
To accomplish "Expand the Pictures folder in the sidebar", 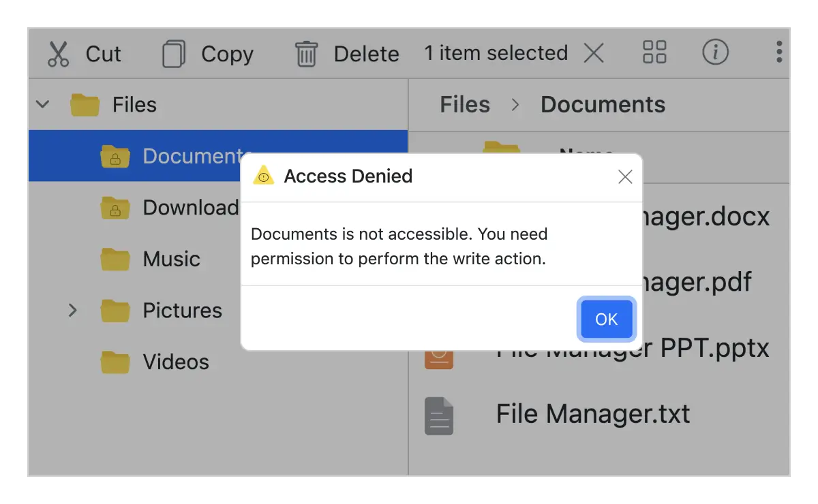I will point(73,311).
